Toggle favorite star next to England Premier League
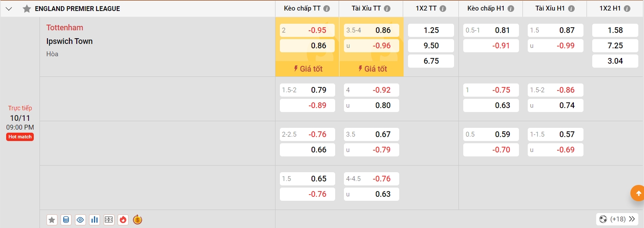The width and height of the screenshot is (644, 228). point(27,9)
